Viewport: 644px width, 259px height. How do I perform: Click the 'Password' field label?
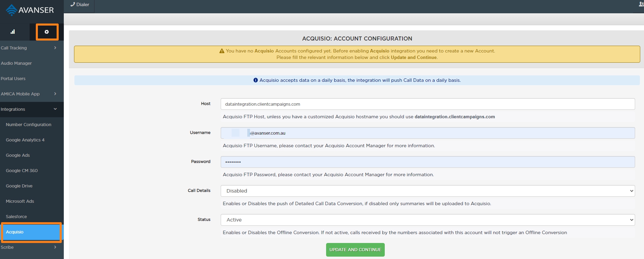tap(201, 162)
